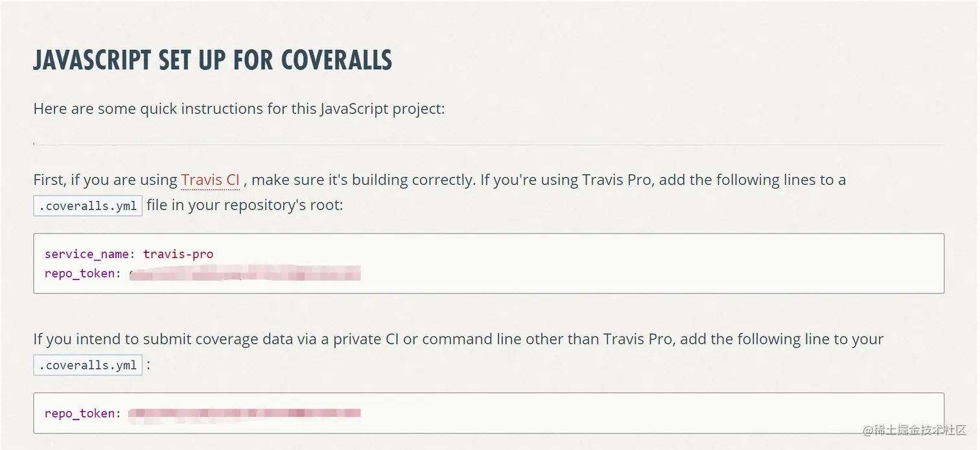
Task: Click the "Here are some quick instructions" sentence
Action: click(239, 108)
